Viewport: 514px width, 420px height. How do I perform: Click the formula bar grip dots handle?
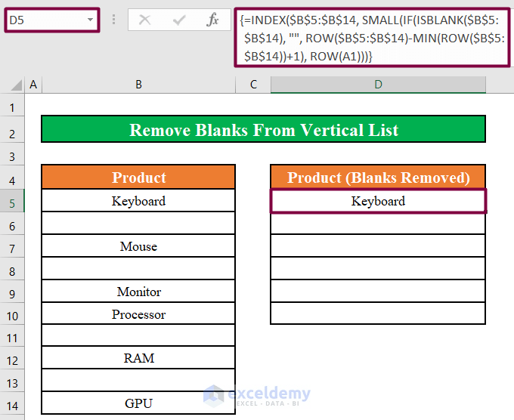click(x=113, y=20)
